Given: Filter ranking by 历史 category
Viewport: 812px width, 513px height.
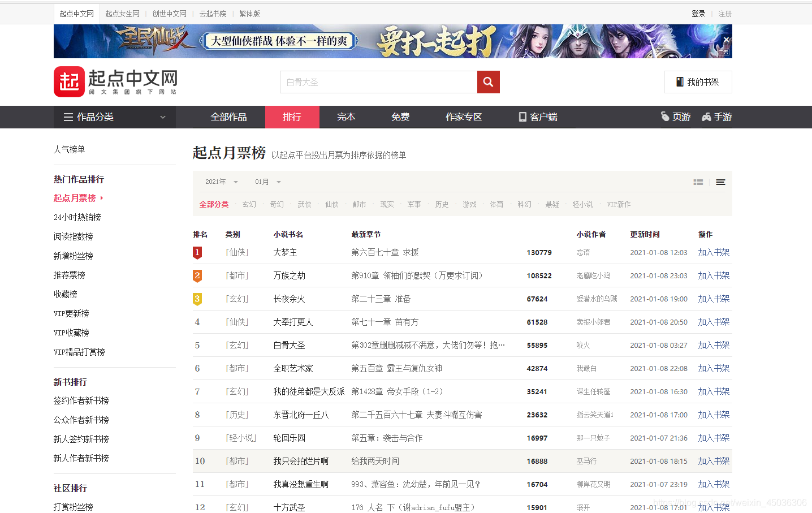Looking at the screenshot, I should [x=442, y=204].
